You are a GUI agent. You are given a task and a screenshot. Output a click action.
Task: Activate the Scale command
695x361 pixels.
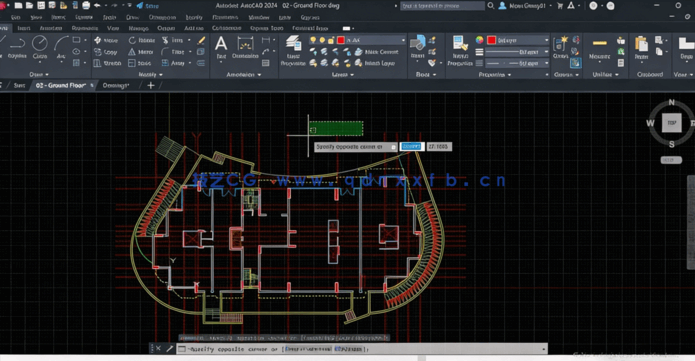(140, 63)
